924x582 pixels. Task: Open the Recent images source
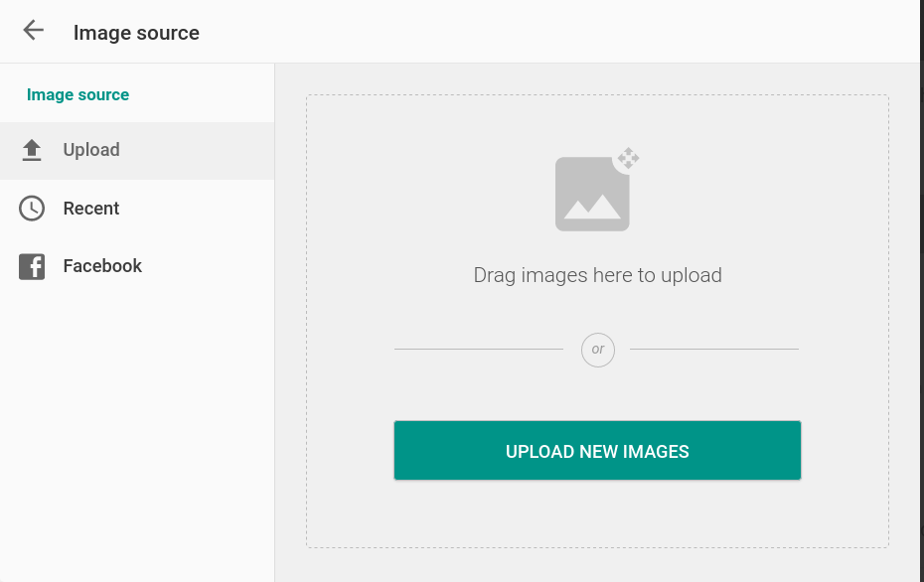pos(91,209)
